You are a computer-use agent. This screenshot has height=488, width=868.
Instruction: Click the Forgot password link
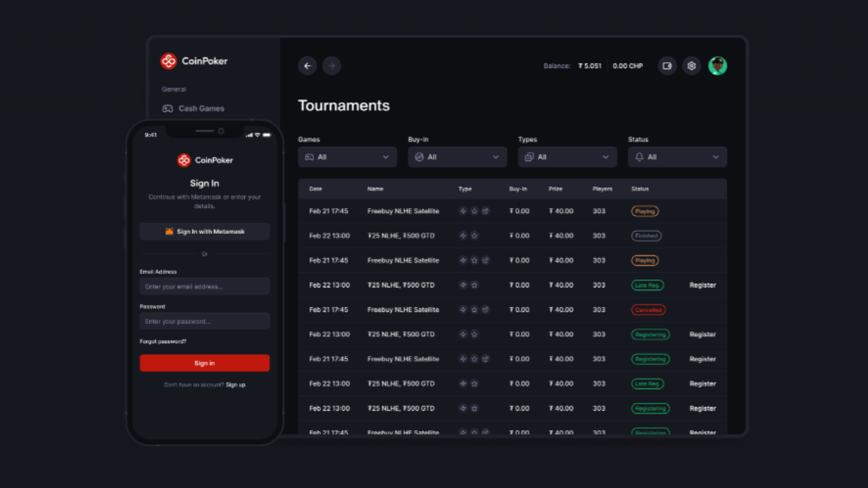point(163,342)
